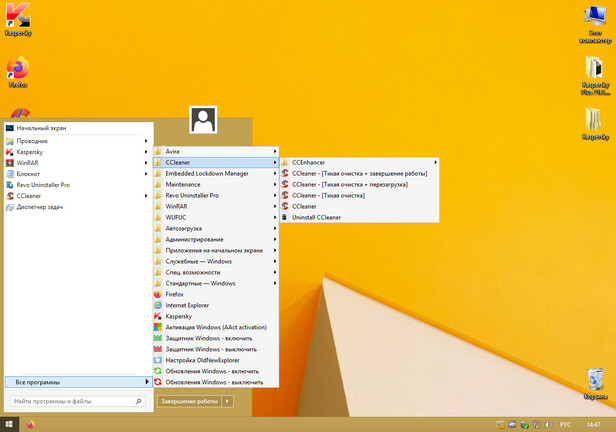Click the search magnifier icon
Screen dimensions: 616x432
coord(138,401)
